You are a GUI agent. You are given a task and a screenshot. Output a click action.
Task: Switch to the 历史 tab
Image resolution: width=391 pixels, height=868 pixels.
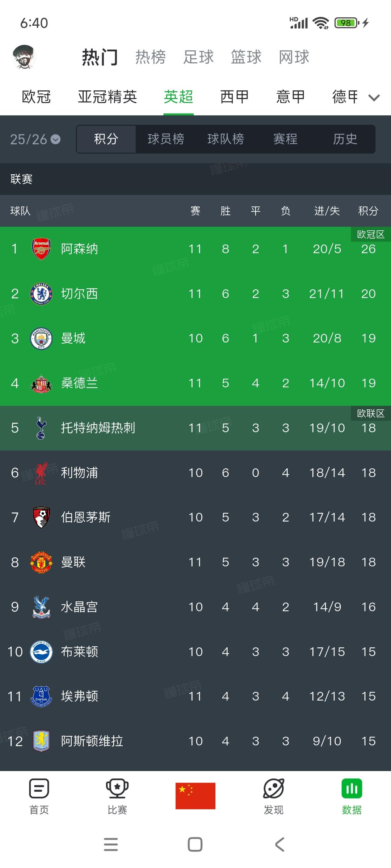(x=344, y=139)
